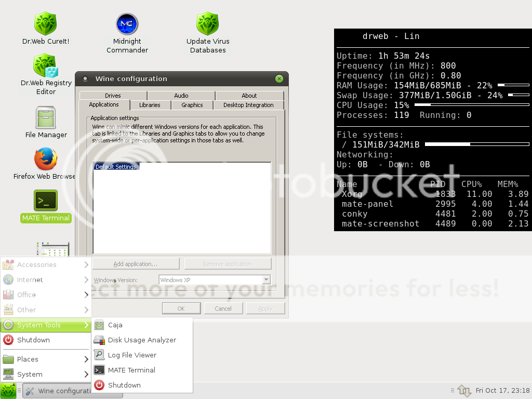
Task: Click the Wine configuration title bar text
Action: point(131,79)
